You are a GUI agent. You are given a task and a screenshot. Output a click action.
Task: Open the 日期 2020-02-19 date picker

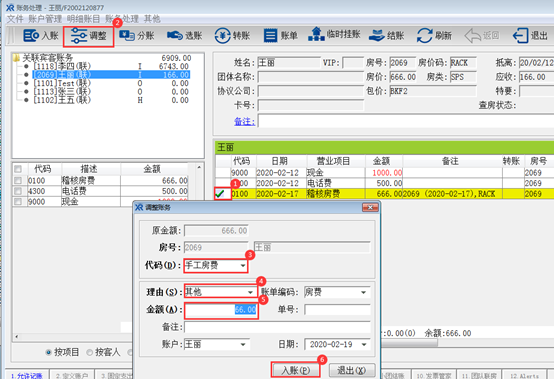[364, 344]
